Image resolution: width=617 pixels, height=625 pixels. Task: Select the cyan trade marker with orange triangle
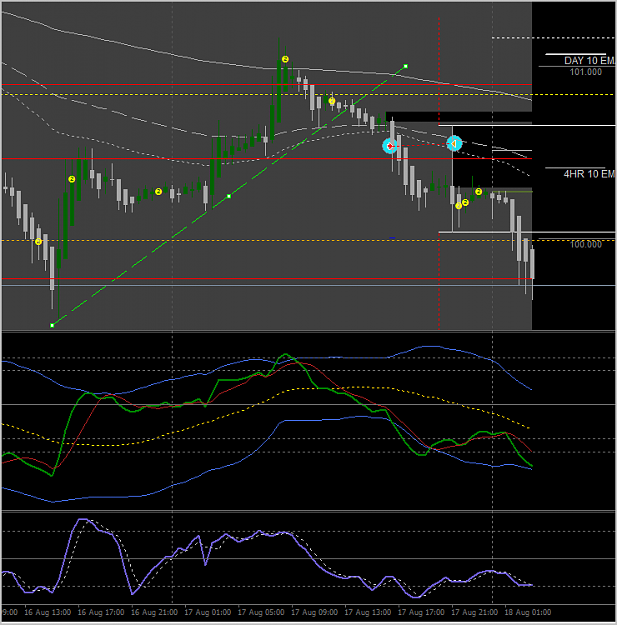(454, 143)
